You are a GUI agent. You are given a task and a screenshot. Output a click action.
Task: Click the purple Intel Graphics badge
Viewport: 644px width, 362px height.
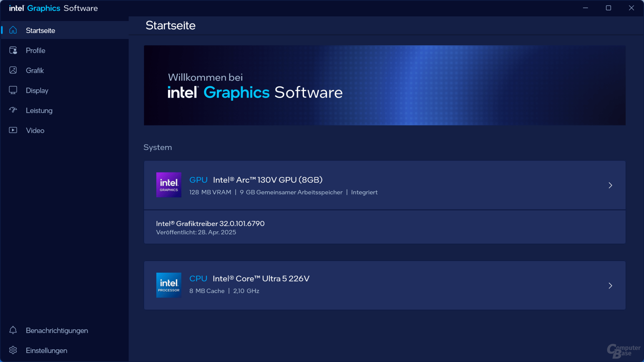click(x=169, y=185)
